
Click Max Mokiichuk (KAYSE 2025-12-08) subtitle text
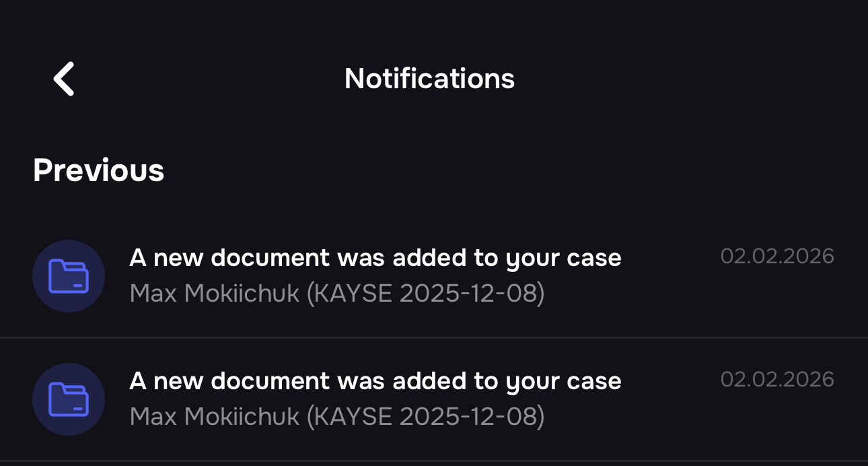336,294
